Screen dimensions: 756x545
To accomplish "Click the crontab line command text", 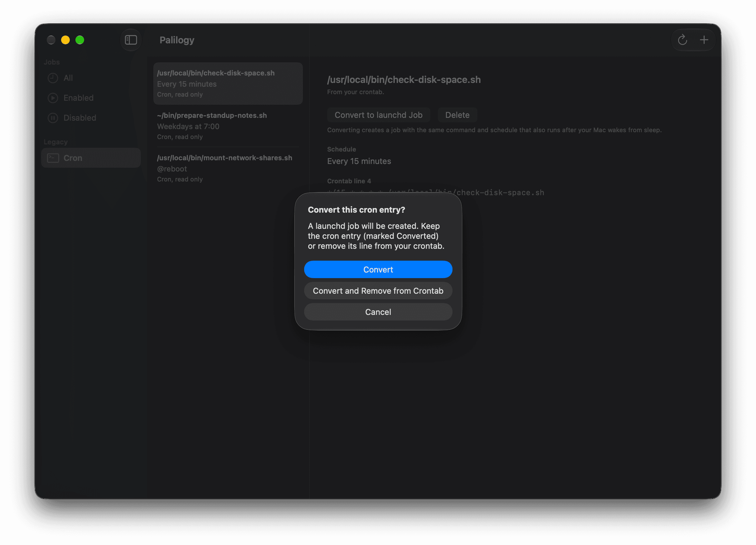I will 435,192.
